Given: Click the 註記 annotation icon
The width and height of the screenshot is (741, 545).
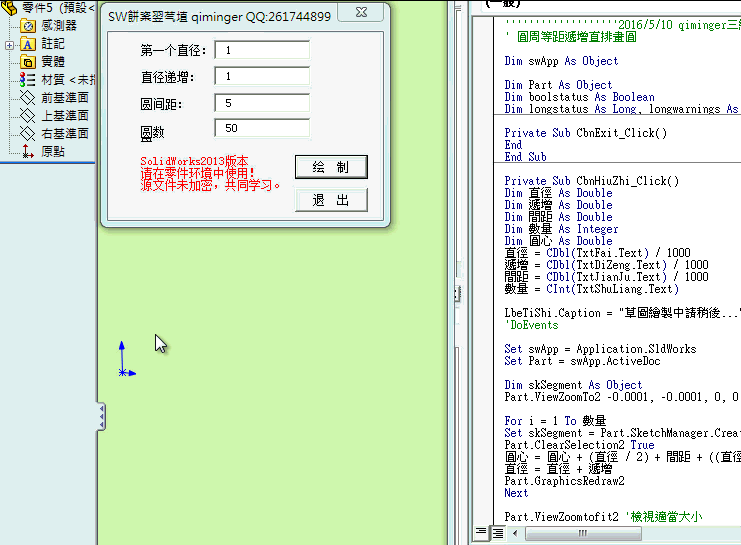Looking at the screenshot, I should (x=28, y=44).
